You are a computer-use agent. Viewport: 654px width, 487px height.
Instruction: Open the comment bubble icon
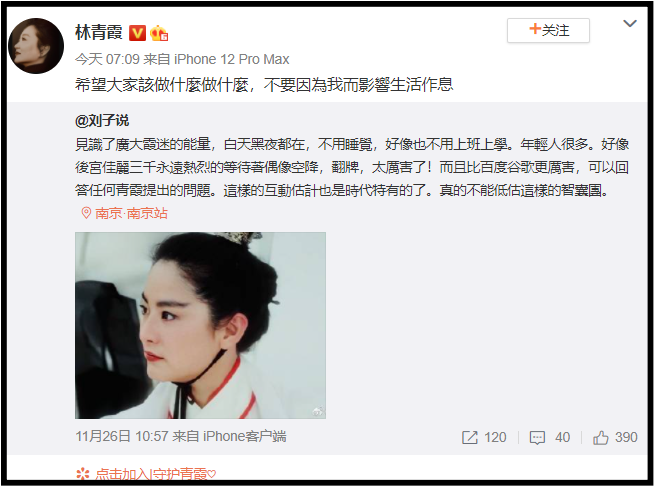537,437
